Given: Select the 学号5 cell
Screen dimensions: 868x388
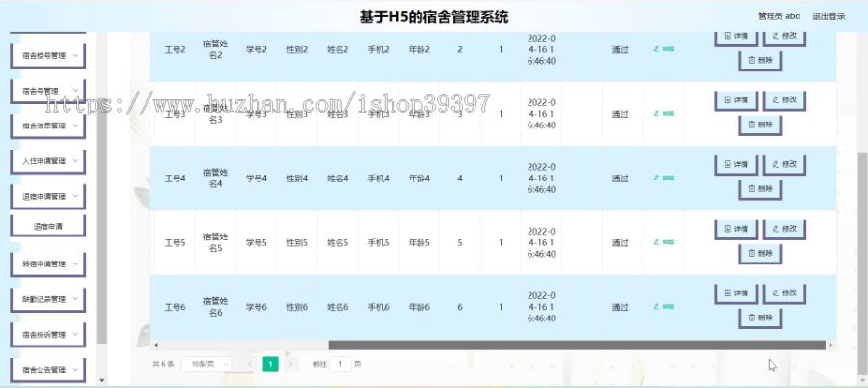Looking at the screenshot, I should 257,243.
